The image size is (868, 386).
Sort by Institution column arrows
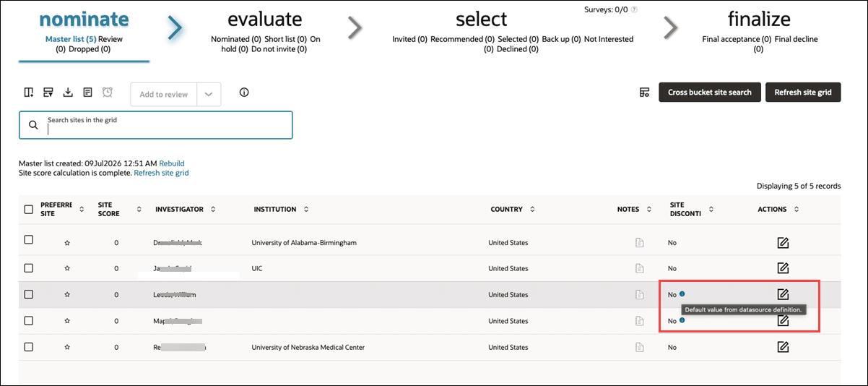(x=306, y=210)
